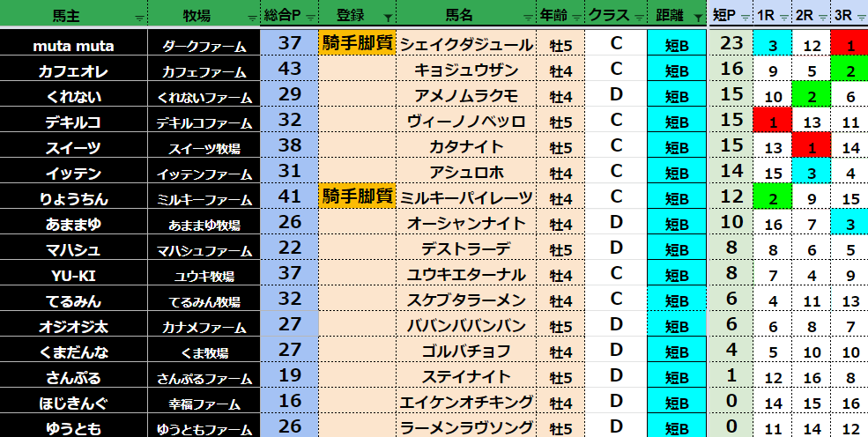Image resolution: width=868 pixels, height=437 pixels.
Task: Open the 2R column filter arrow
Action: coord(823,17)
